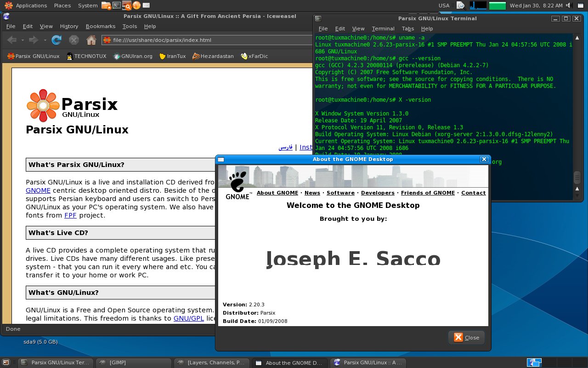The width and height of the screenshot is (588, 368).
Task: Open the FPF project link
Action: (70, 215)
